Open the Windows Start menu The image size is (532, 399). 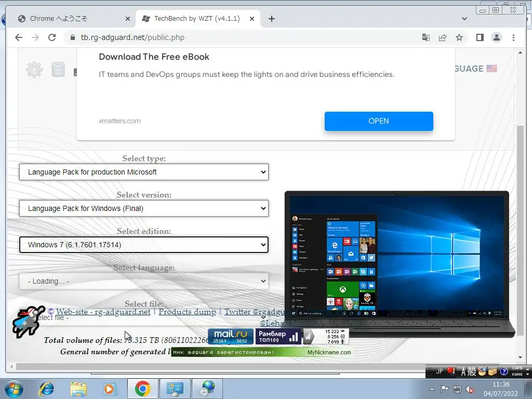click(14, 389)
